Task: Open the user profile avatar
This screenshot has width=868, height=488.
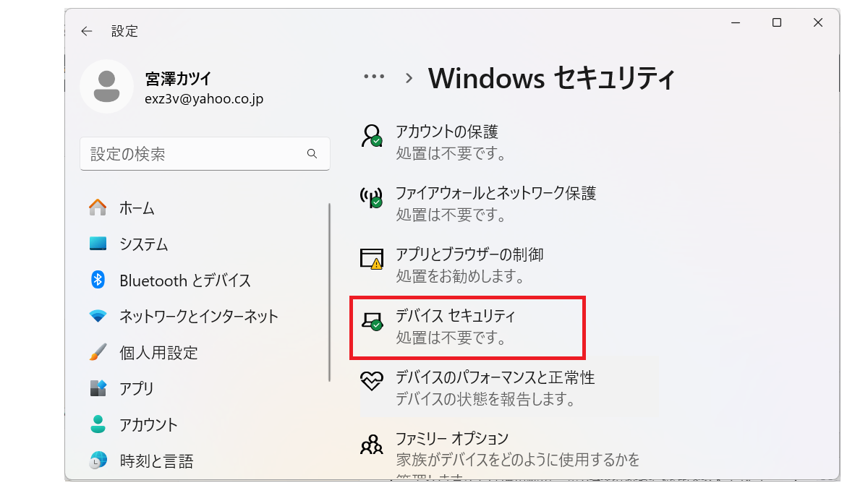Action: point(106,87)
